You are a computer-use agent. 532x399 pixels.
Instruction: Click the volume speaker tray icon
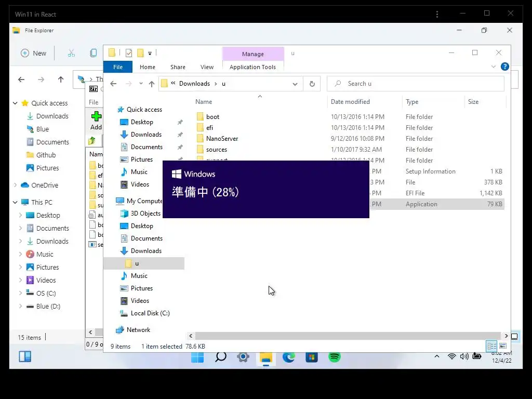[464, 356]
